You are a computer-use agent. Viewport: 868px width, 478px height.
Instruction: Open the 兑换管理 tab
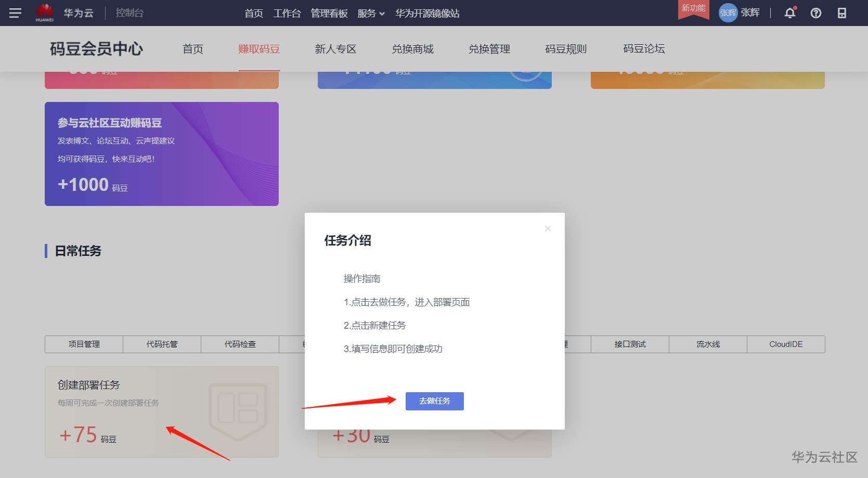pos(489,49)
